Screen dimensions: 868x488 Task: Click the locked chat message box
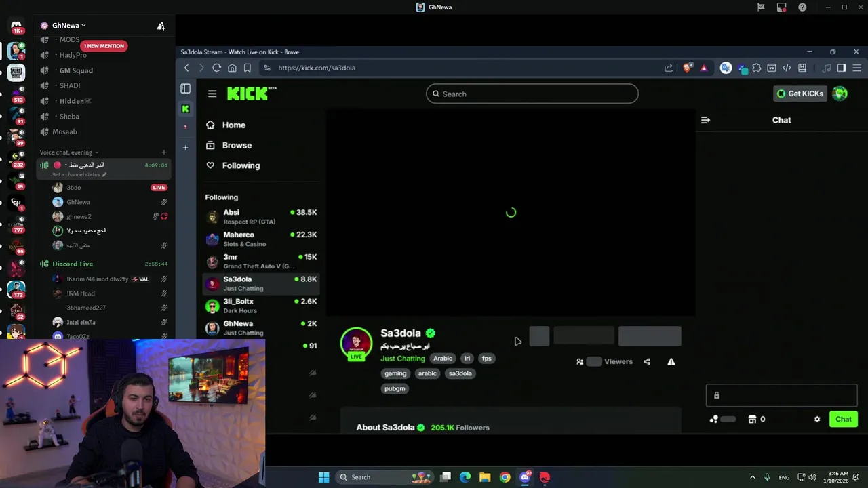pos(781,395)
